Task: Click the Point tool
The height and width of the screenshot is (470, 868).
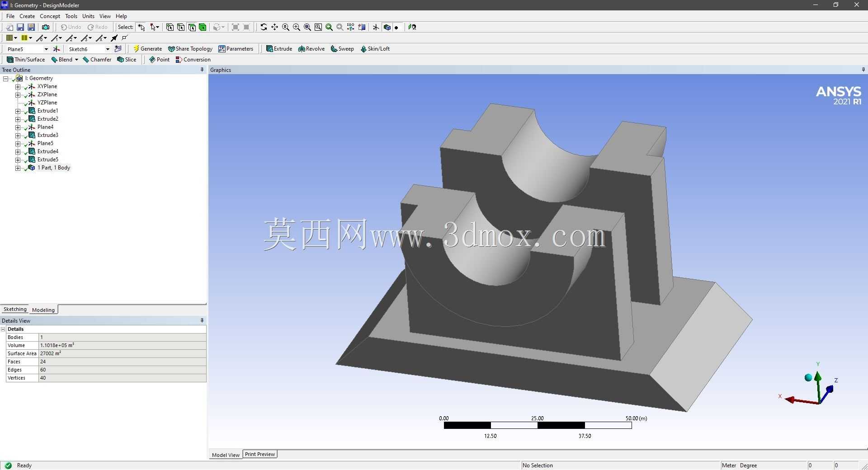Action: click(x=159, y=60)
